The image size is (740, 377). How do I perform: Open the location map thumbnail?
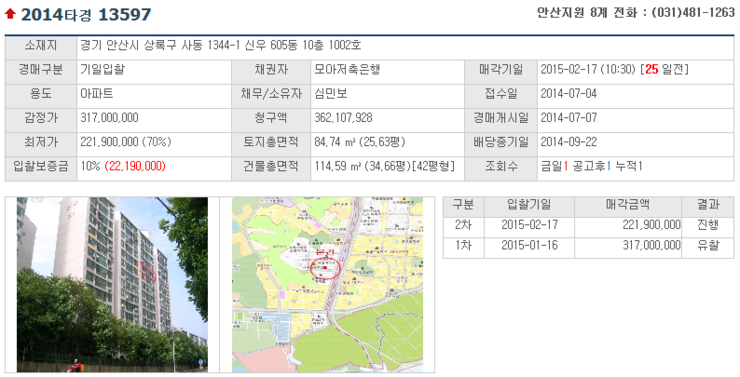pyautogui.click(x=328, y=285)
